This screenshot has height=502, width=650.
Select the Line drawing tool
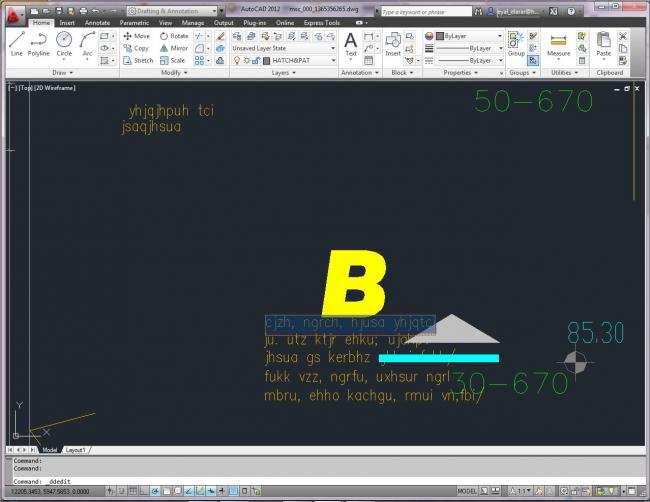tap(16, 43)
